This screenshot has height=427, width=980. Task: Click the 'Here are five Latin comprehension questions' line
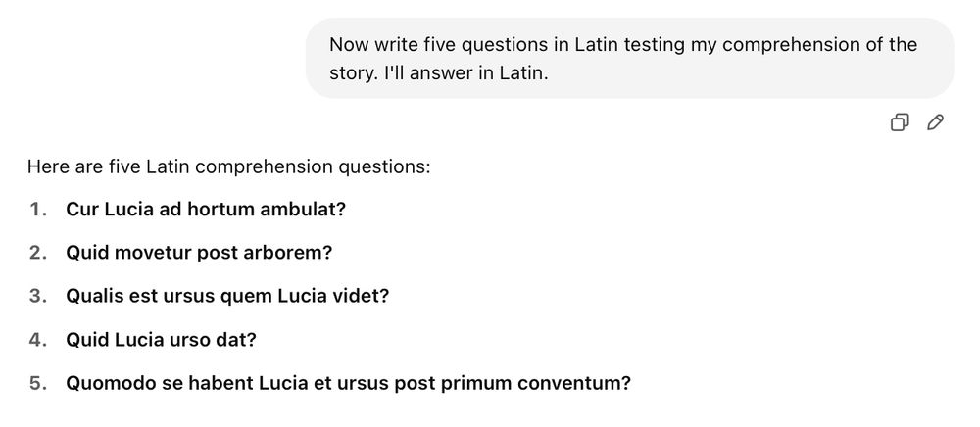[229, 167]
